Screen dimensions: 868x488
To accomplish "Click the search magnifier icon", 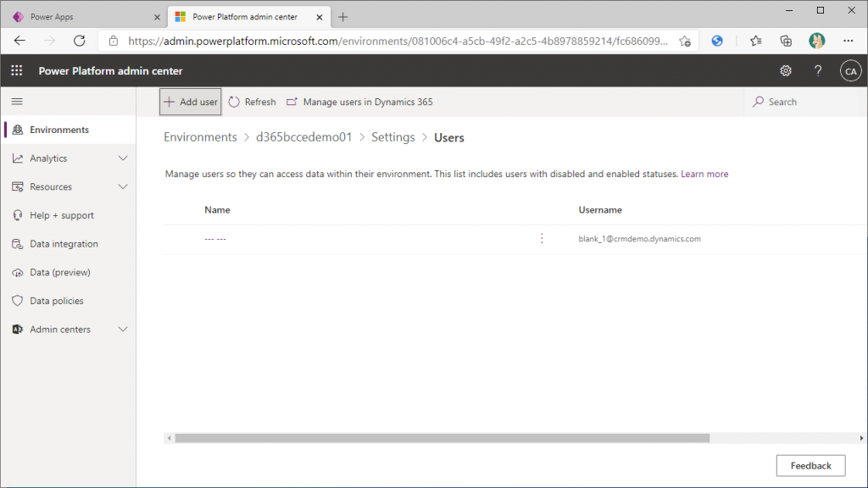I will point(759,102).
